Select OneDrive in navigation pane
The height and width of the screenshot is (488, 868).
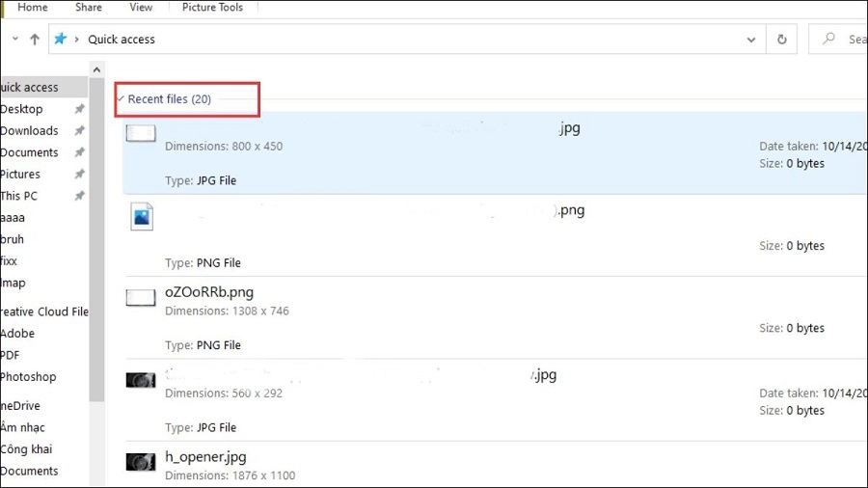coord(20,406)
